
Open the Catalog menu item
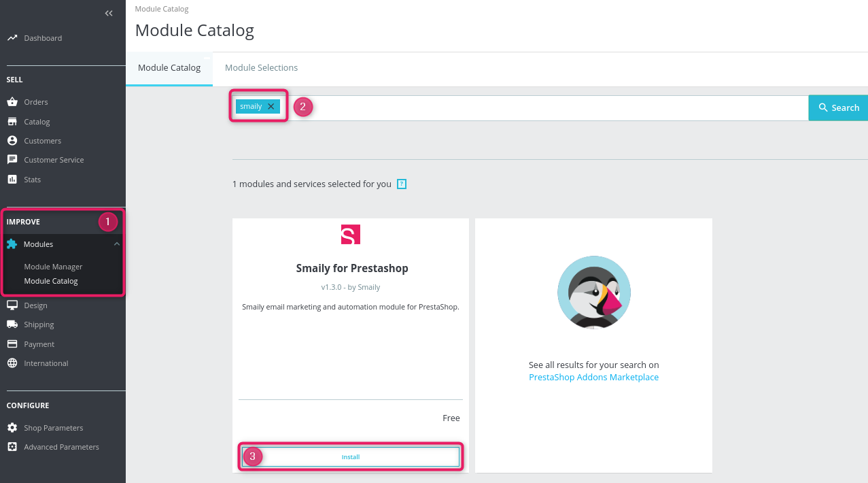coord(37,122)
